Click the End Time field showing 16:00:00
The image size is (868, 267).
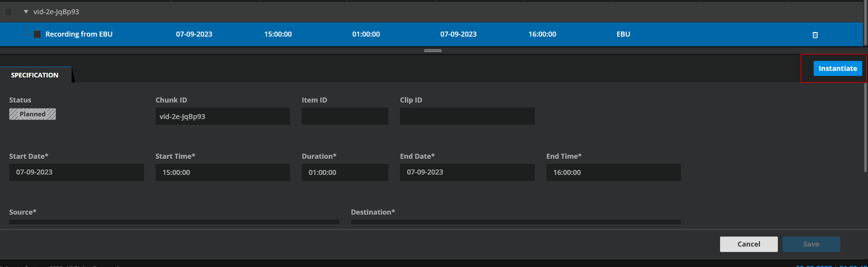pos(613,172)
